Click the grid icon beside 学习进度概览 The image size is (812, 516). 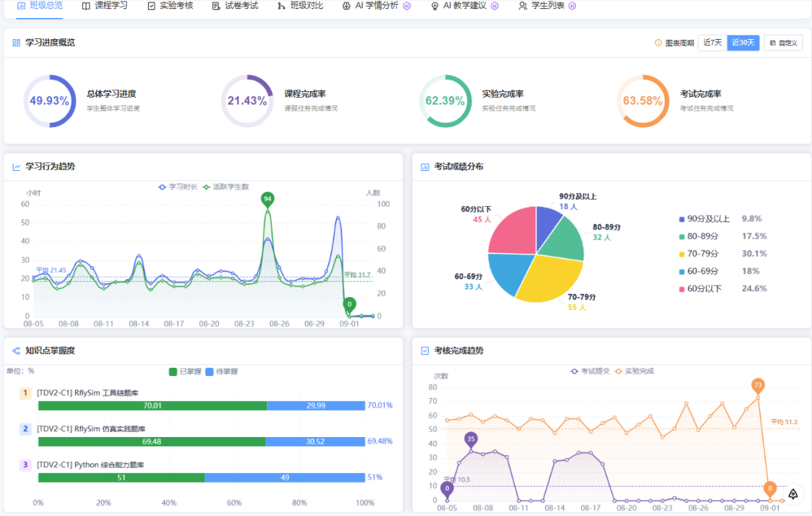pyautogui.click(x=17, y=43)
